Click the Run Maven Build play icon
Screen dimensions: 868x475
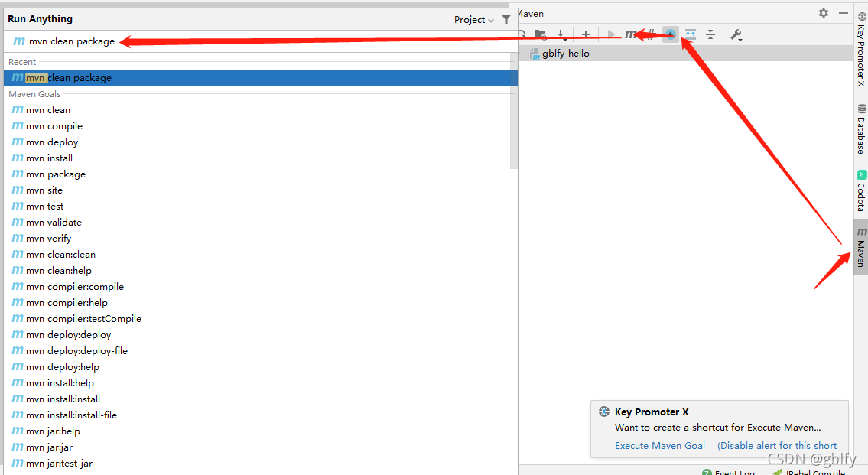611,34
